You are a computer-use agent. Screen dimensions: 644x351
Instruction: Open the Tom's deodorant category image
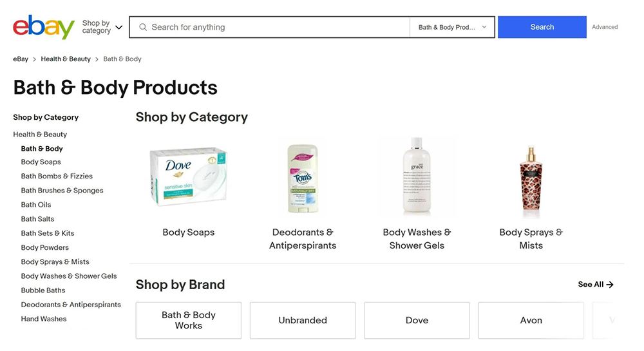[303, 178]
